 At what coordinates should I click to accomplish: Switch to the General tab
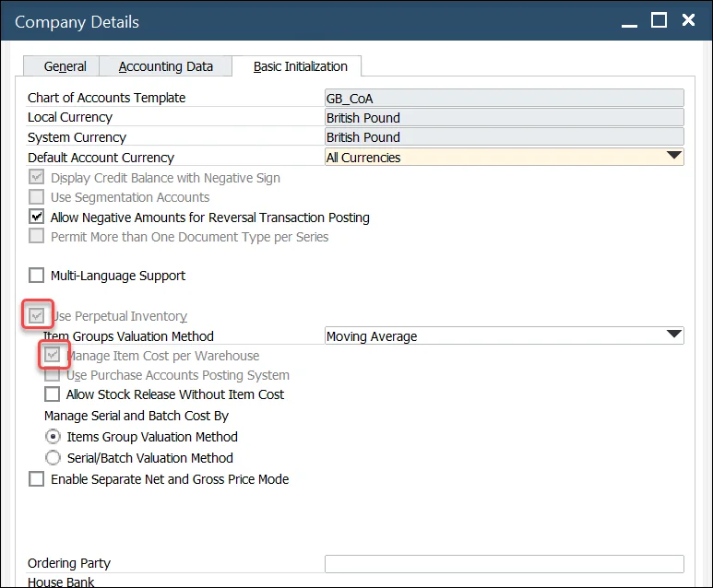[x=65, y=66]
